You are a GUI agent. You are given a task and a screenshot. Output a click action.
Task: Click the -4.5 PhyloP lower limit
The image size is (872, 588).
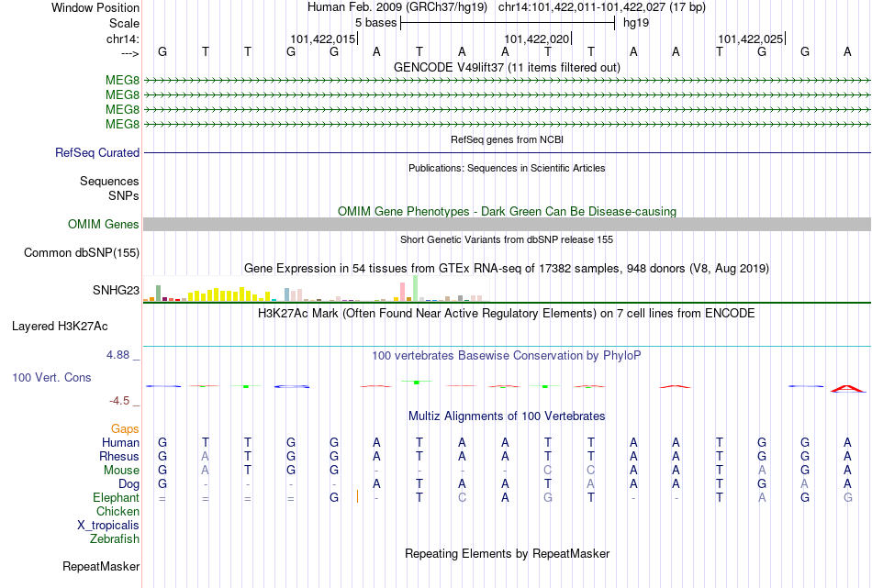[119, 401]
